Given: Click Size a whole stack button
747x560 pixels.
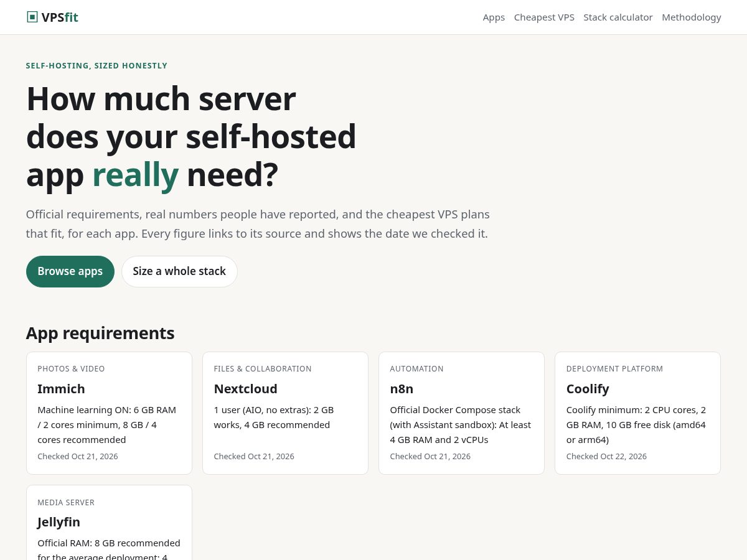Looking at the screenshot, I should [x=179, y=271].
